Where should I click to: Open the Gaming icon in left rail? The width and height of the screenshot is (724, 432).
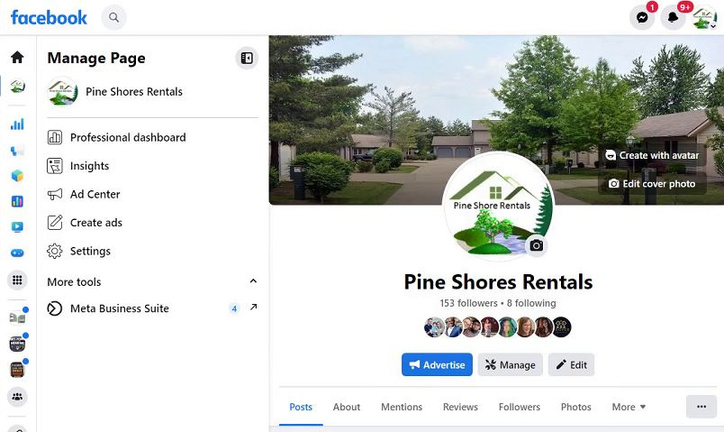(17, 253)
